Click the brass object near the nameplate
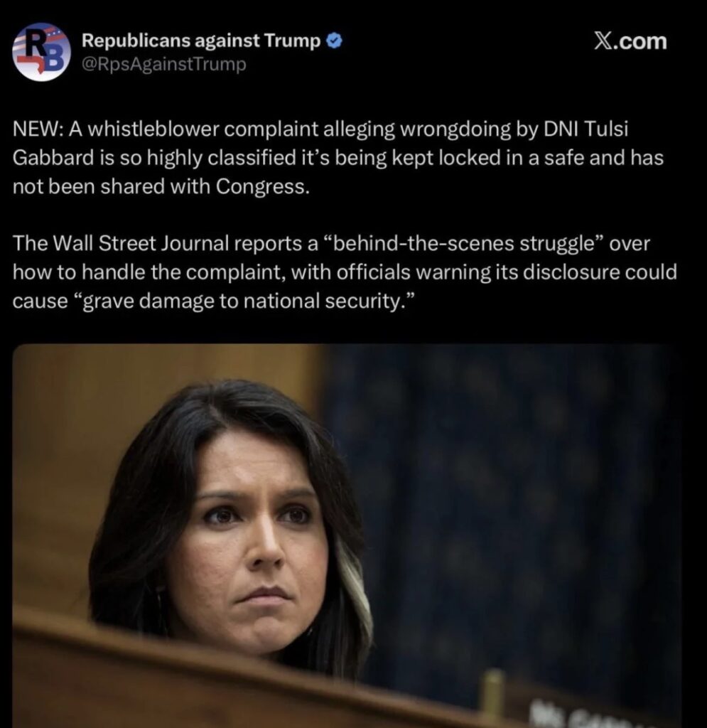707x728 pixels. coord(492,695)
